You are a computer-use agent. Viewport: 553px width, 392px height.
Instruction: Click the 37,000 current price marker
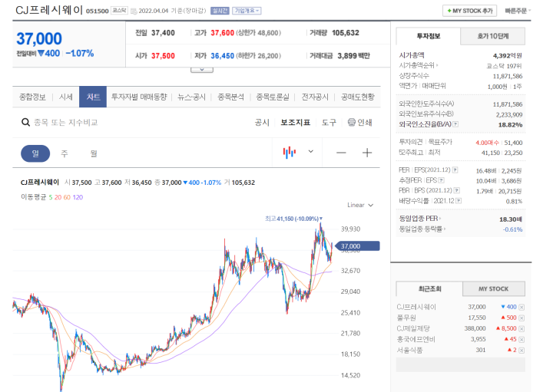pos(357,245)
